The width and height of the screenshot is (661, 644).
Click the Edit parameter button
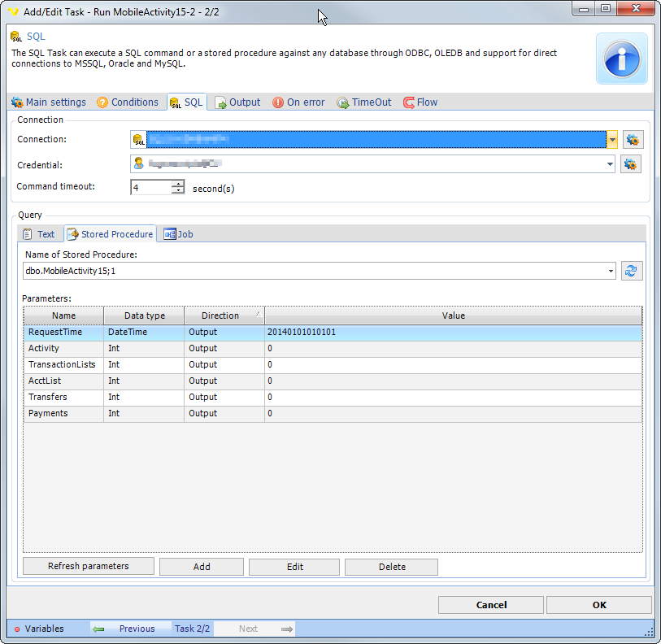[x=294, y=567]
